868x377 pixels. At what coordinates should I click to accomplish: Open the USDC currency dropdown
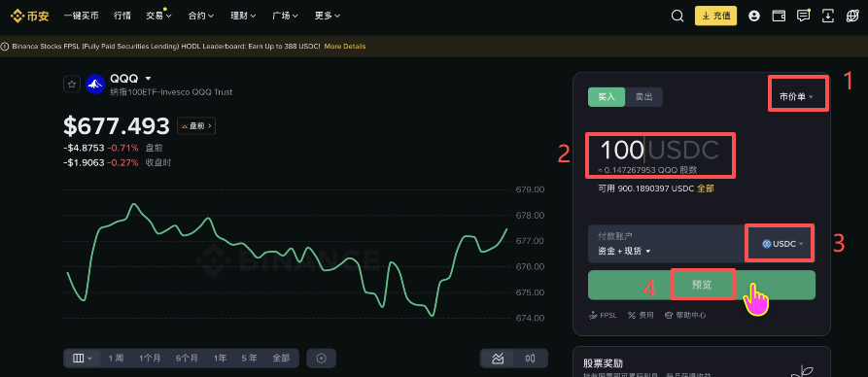coord(782,244)
